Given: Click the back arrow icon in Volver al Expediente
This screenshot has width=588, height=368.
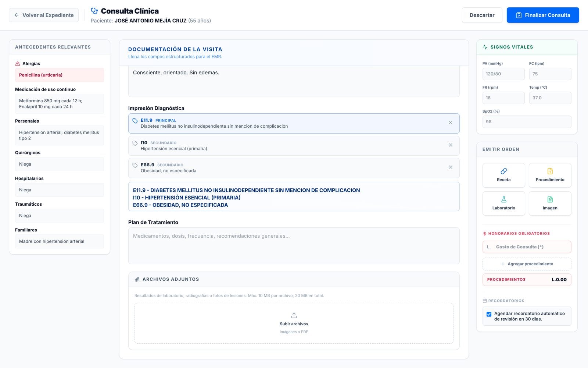Looking at the screenshot, I should tap(17, 15).
